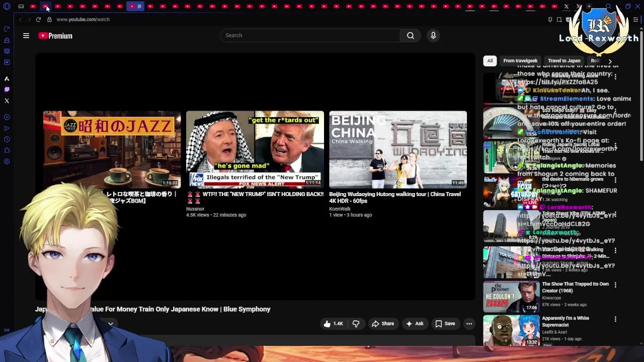Open the Player sidebar icon
Image resolution: width=644 pixels, height=362 pixels.
7,117
